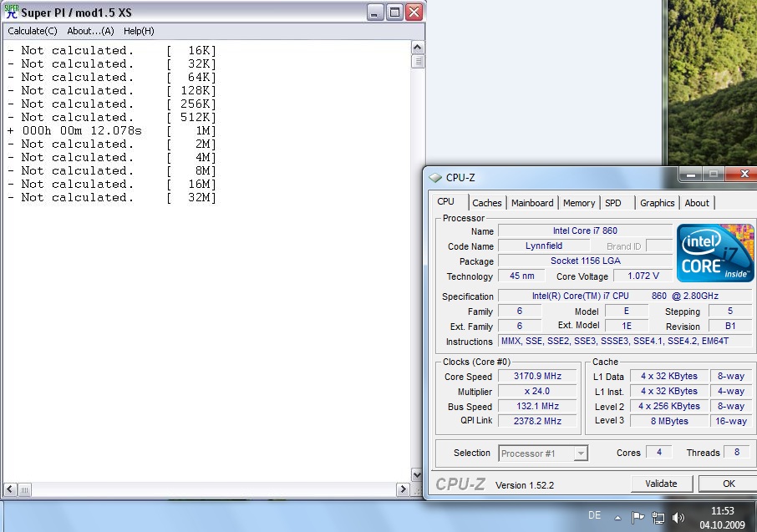
Task: Click the CPU-Z title bar icon
Action: [x=435, y=178]
